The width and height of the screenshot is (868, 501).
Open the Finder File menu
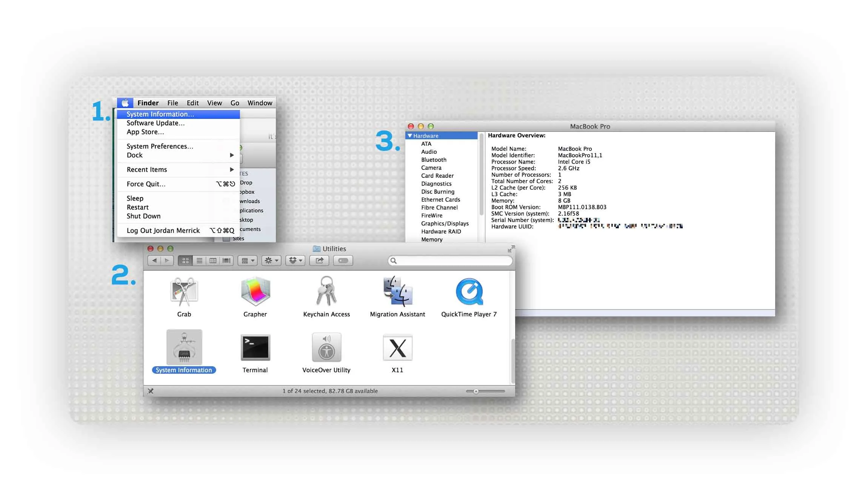click(172, 103)
